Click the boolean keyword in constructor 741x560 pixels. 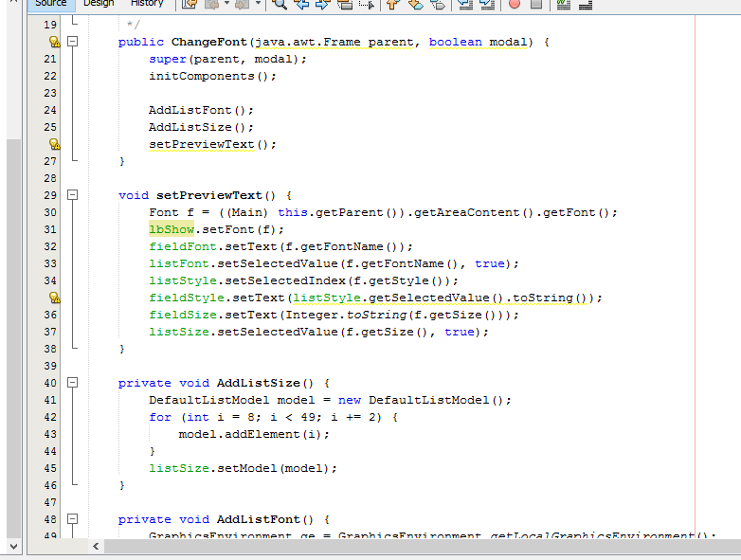pyautogui.click(x=455, y=42)
